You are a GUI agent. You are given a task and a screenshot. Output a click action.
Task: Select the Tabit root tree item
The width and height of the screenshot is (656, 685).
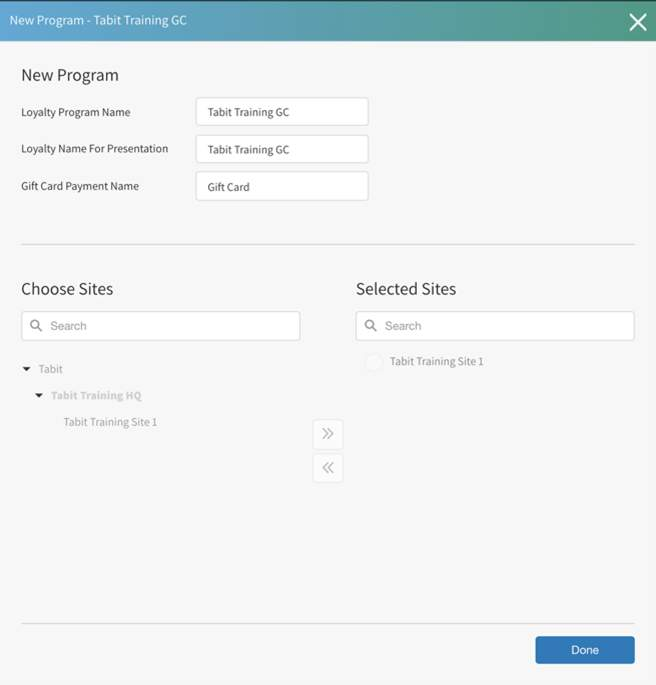click(x=51, y=370)
